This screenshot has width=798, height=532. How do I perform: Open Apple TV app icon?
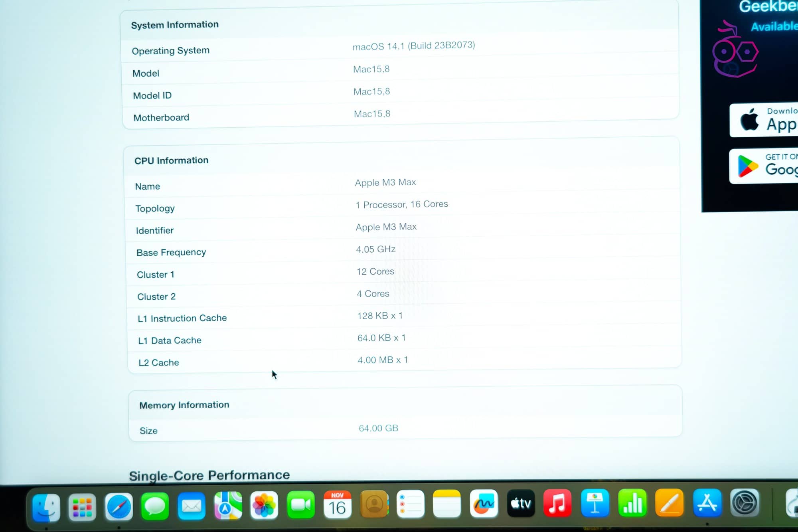click(x=521, y=503)
